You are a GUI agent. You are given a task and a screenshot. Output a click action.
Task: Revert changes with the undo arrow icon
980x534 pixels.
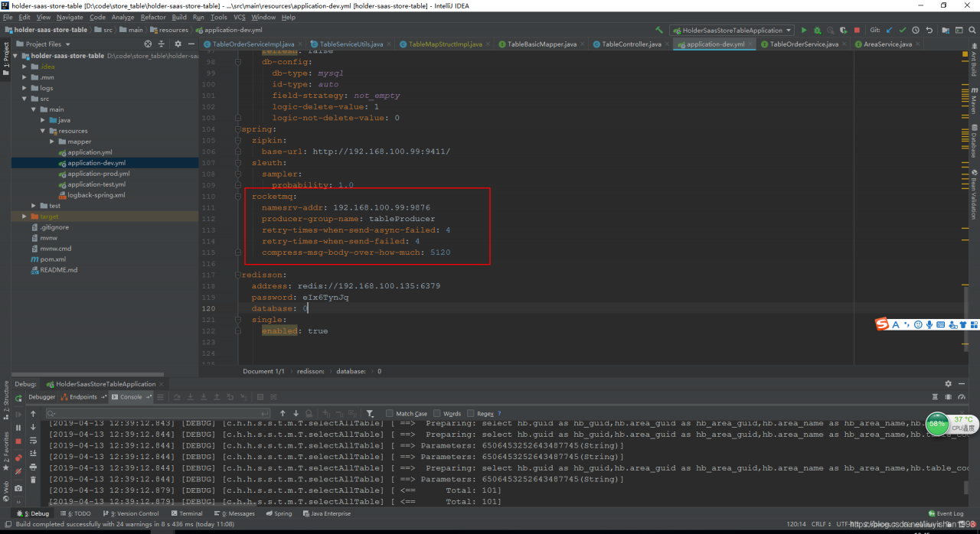click(x=929, y=31)
